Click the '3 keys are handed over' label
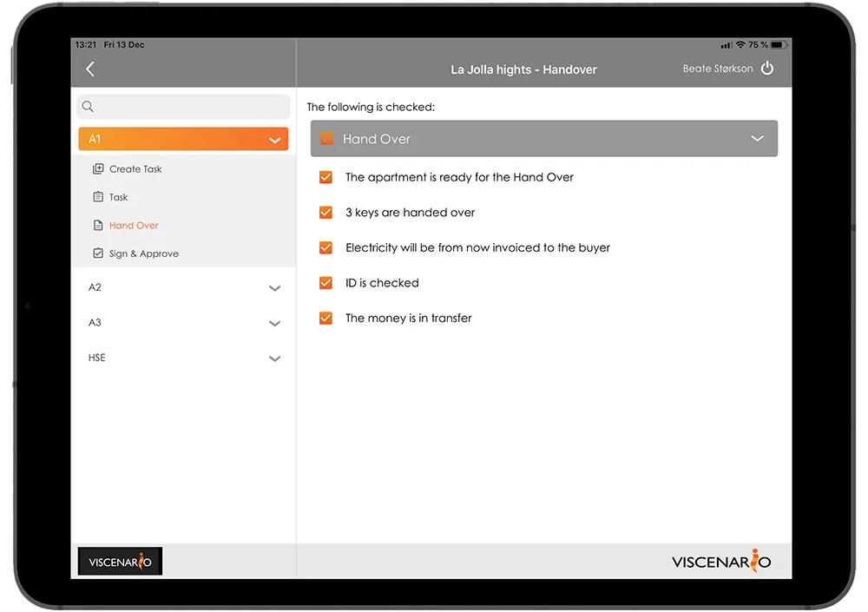Viewport: 868px width, 612px height. (411, 213)
